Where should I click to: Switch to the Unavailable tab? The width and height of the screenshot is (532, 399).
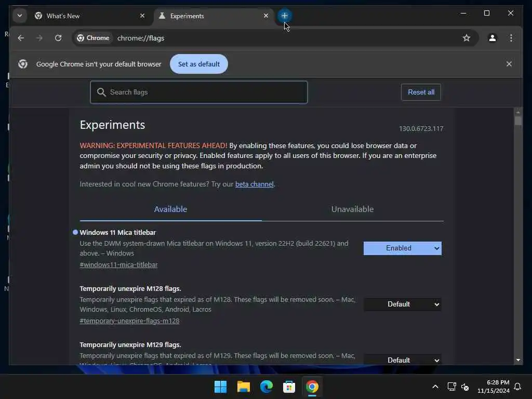click(x=353, y=209)
